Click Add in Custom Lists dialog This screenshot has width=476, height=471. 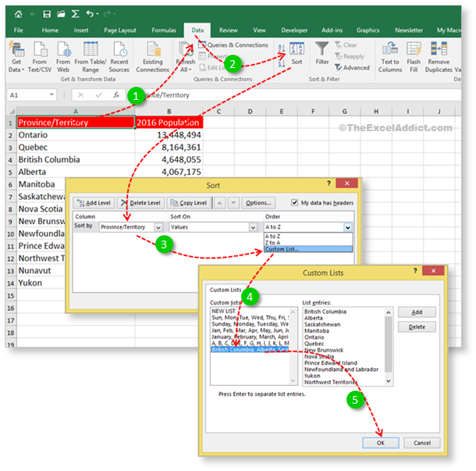(417, 312)
